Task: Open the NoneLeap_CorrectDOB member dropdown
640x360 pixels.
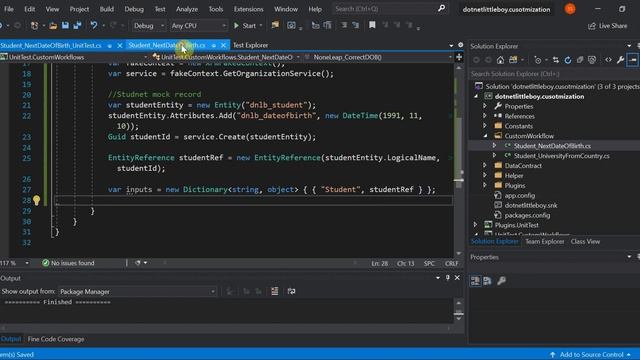Action: click(378, 57)
